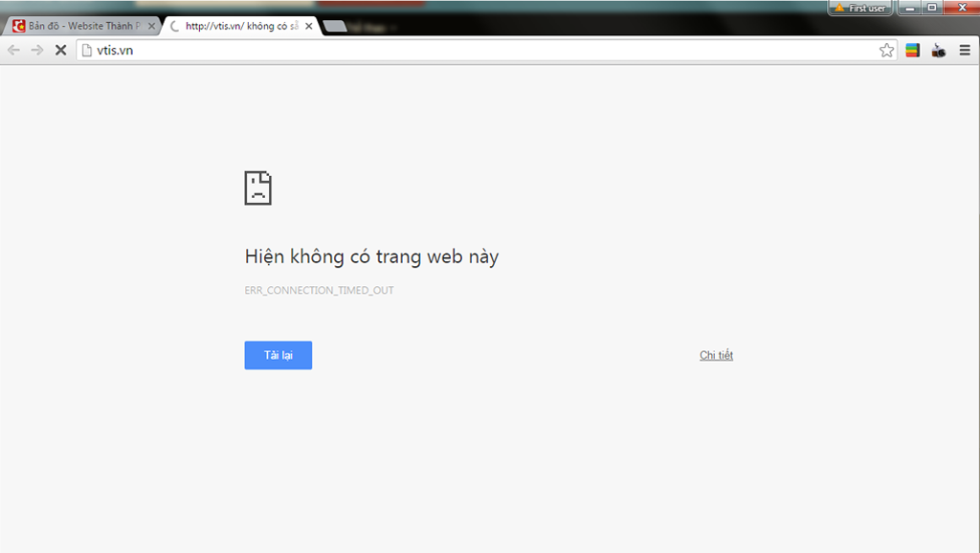Click the First user profile button
The height and width of the screenshot is (553, 980).
point(860,8)
